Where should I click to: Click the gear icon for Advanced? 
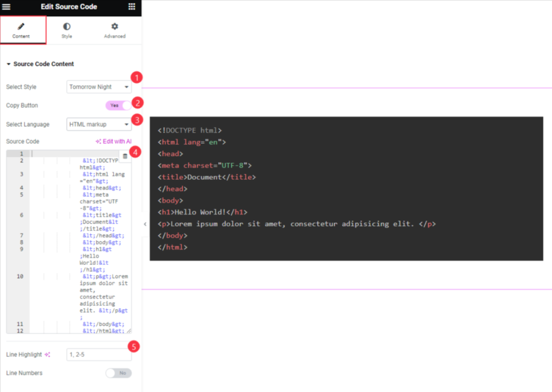coord(114,26)
